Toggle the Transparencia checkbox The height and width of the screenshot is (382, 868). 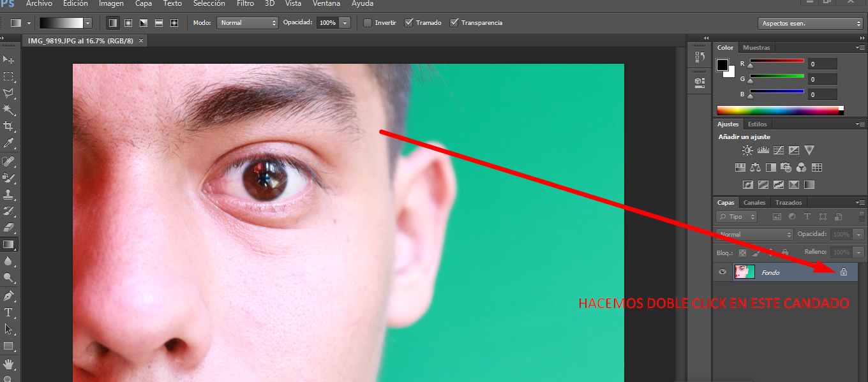[x=454, y=23]
